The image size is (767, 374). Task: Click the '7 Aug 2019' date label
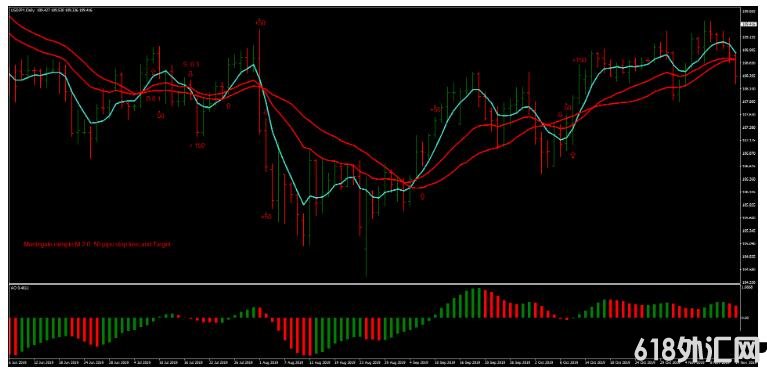tap(294, 364)
